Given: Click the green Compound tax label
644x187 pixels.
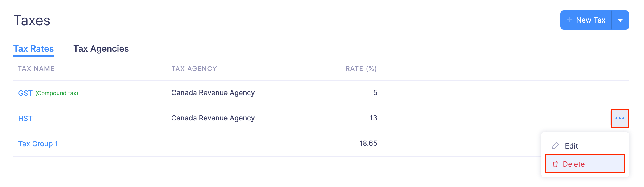Looking at the screenshot, I should coord(57,93).
